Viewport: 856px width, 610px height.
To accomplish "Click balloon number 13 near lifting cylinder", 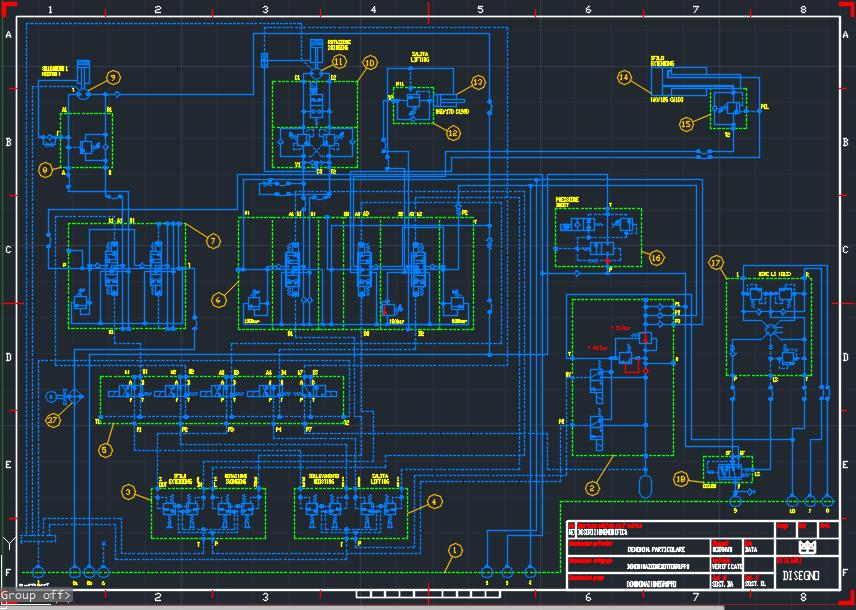I will point(477,82).
